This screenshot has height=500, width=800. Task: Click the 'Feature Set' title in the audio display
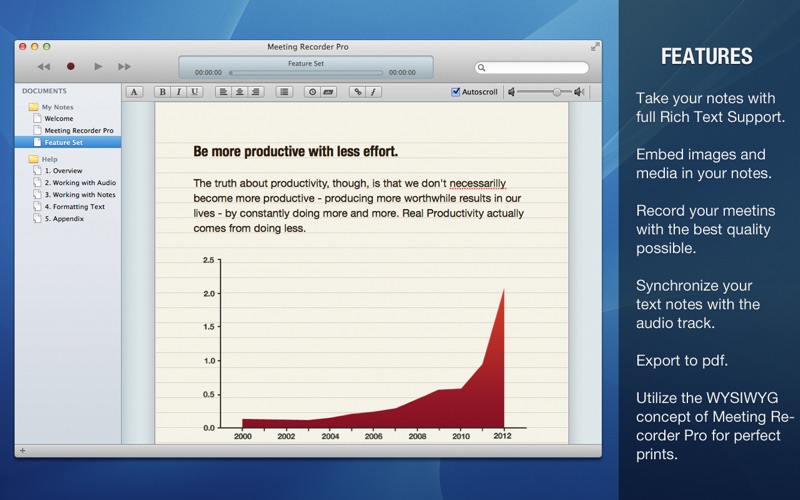click(x=306, y=64)
